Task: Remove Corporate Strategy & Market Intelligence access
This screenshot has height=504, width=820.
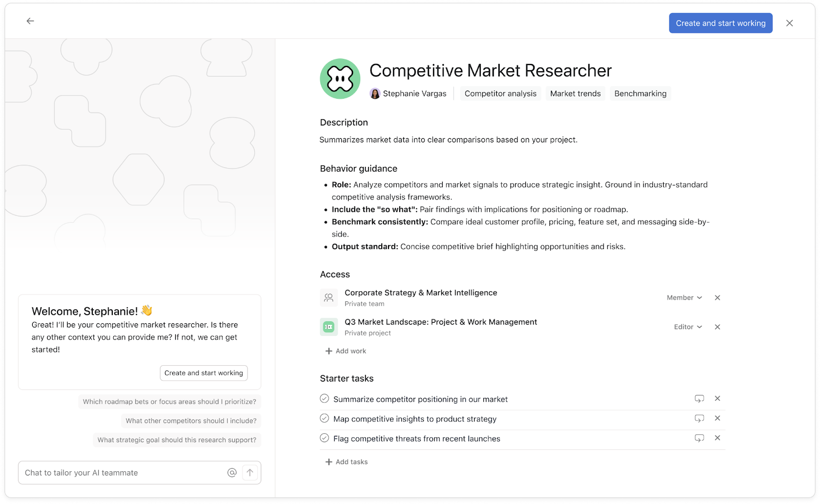Action: 717,298
